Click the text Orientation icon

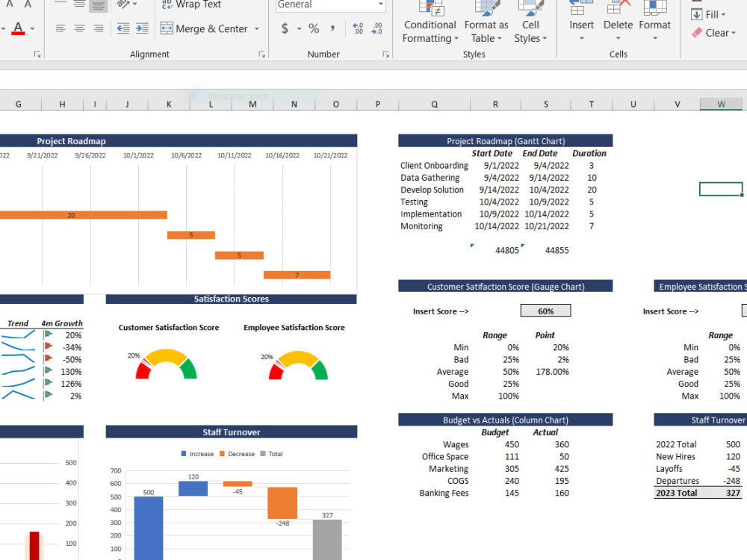123,4
